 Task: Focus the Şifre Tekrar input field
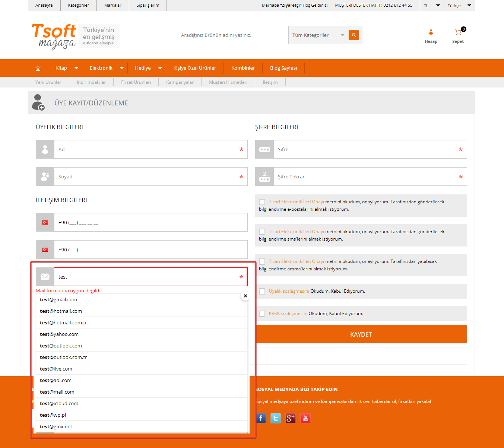coord(370,177)
